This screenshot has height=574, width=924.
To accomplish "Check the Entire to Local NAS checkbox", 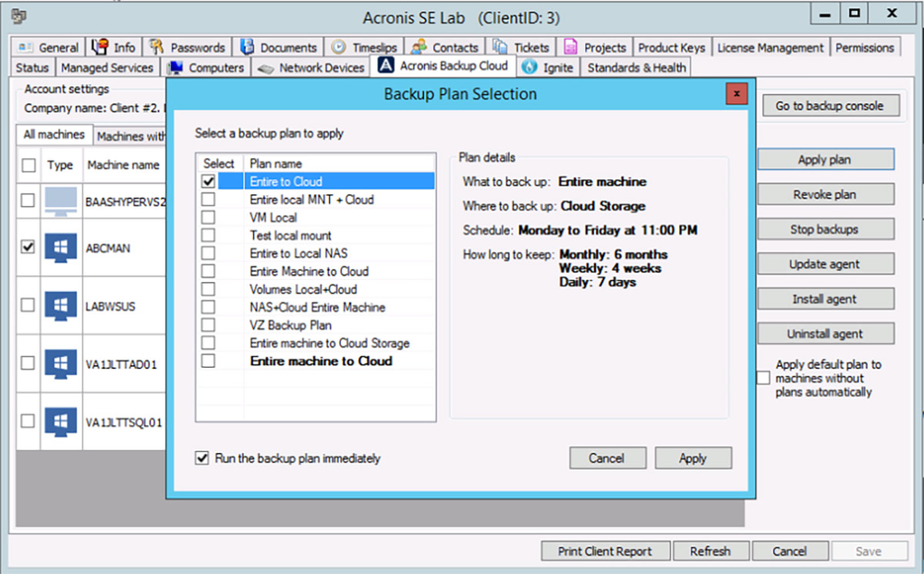I will (208, 253).
